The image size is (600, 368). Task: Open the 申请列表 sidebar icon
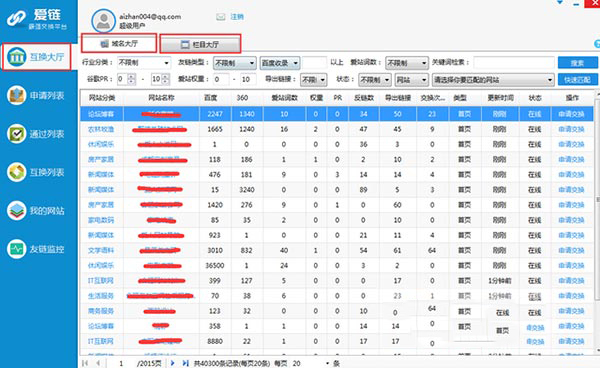tap(16, 95)
